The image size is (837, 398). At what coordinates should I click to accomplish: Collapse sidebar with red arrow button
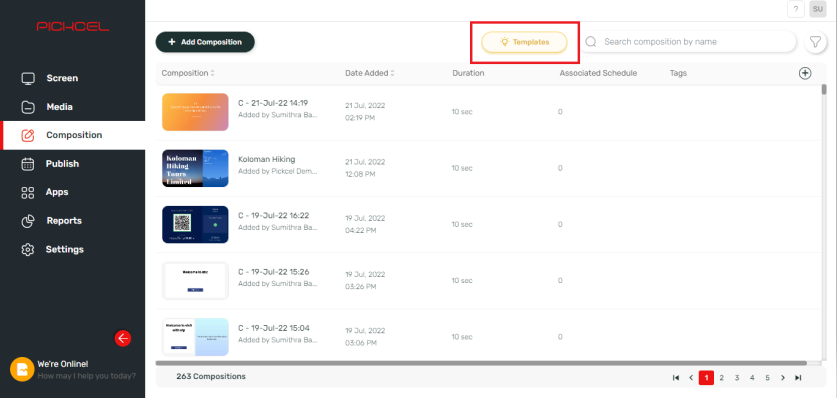point(123,338)
